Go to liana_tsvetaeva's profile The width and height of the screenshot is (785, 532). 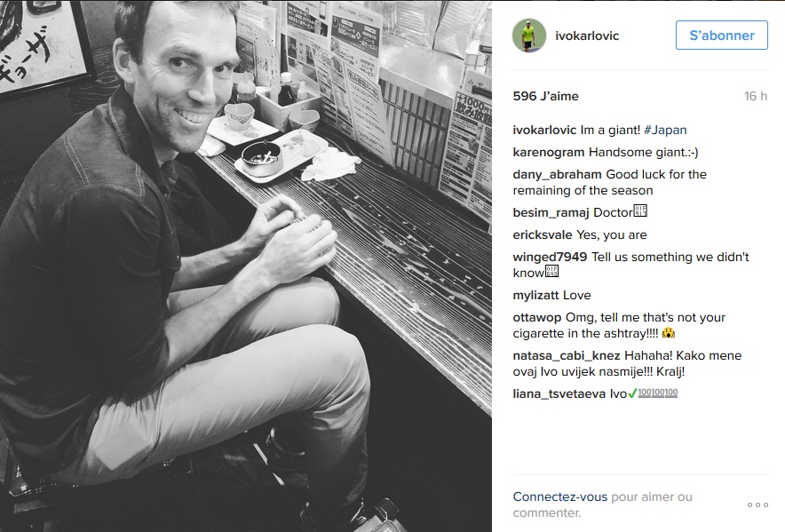pos(559,393)
